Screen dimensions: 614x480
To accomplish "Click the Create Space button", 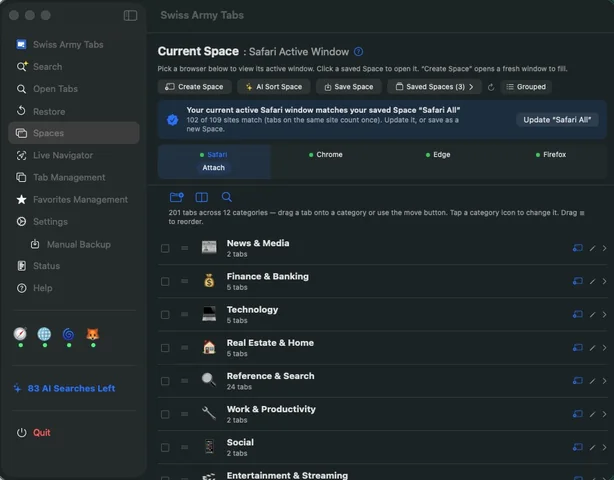I will [x=195, y=87].
